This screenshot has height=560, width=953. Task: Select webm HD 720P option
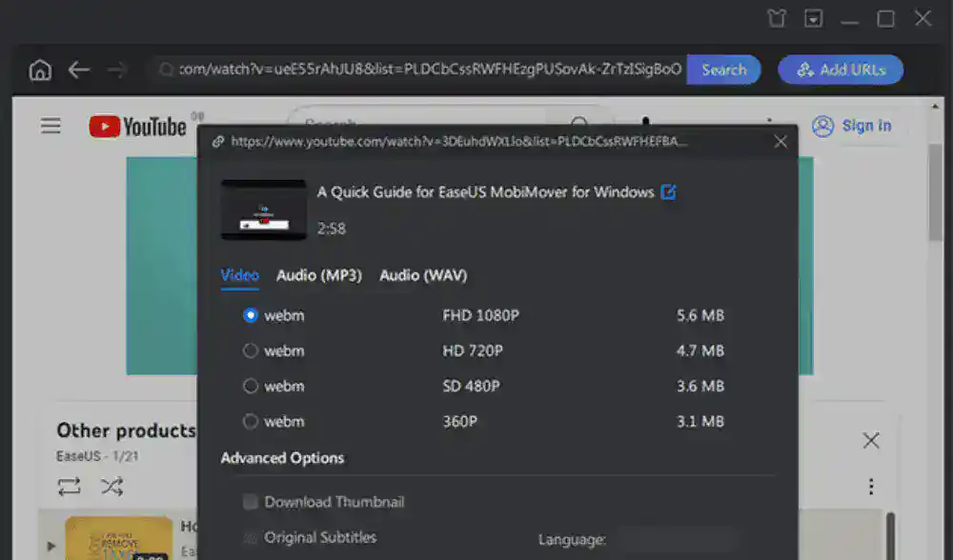[251, 350]
